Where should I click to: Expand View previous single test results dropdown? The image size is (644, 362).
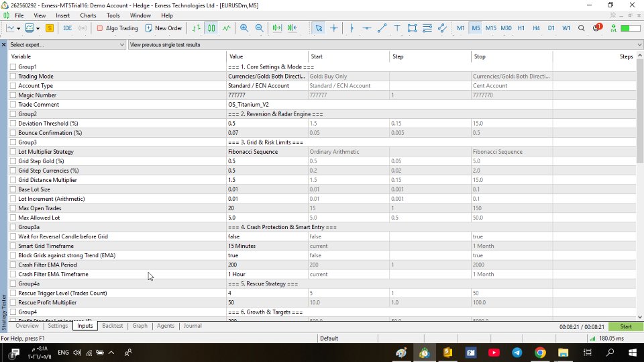tap(386, 44)
